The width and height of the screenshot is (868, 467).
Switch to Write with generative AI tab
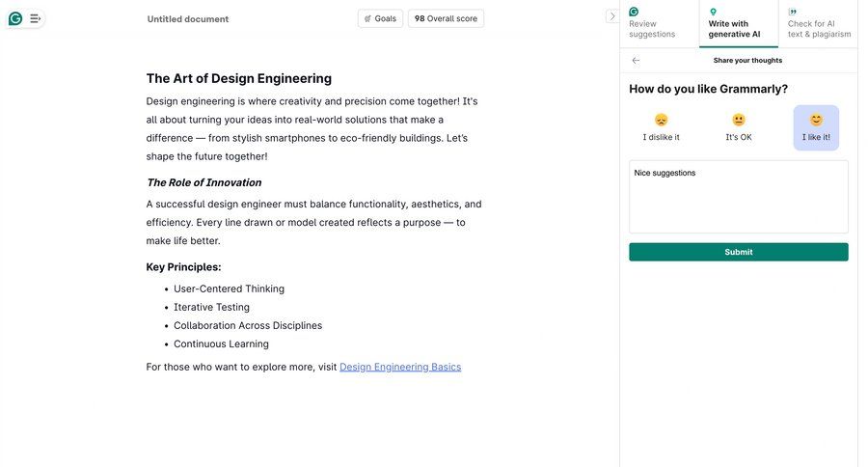(x=739, y=24)
